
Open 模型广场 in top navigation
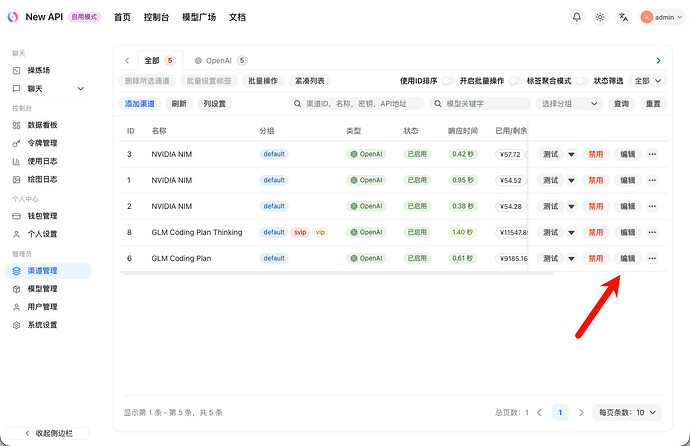(199, 17)
